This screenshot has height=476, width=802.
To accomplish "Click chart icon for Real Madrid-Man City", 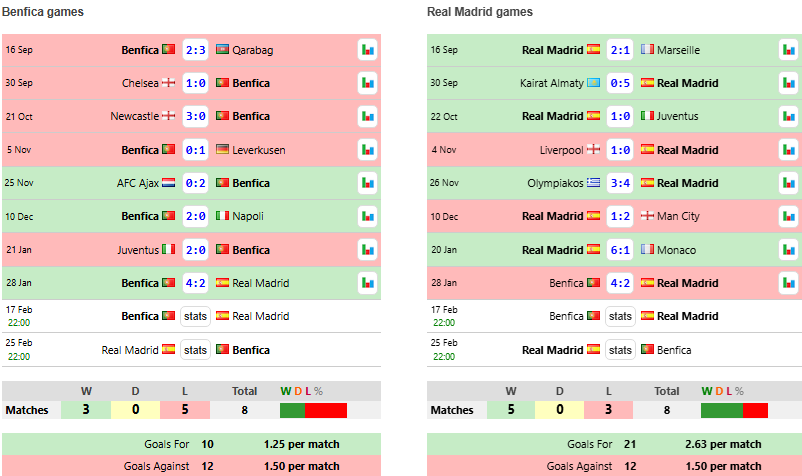I will 788,217.
